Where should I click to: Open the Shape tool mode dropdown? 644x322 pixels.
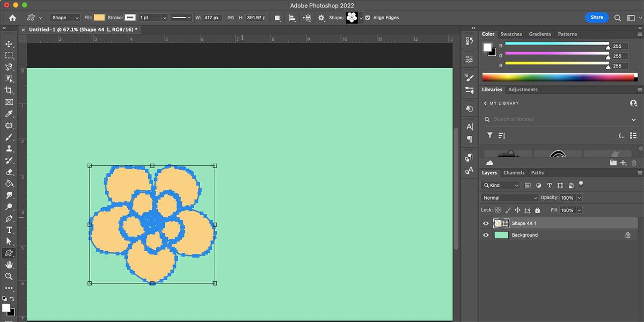click(64, 18)
